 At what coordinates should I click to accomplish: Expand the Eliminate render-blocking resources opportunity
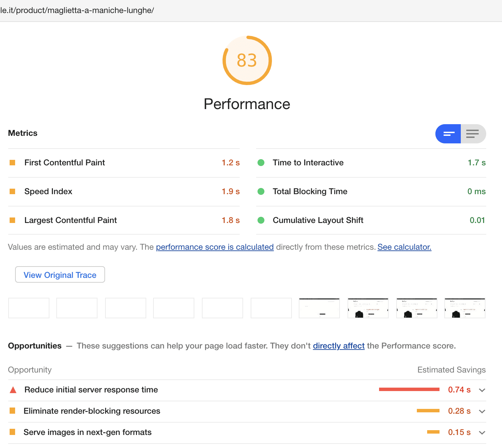pyautogui.click(x=482, y=411)
